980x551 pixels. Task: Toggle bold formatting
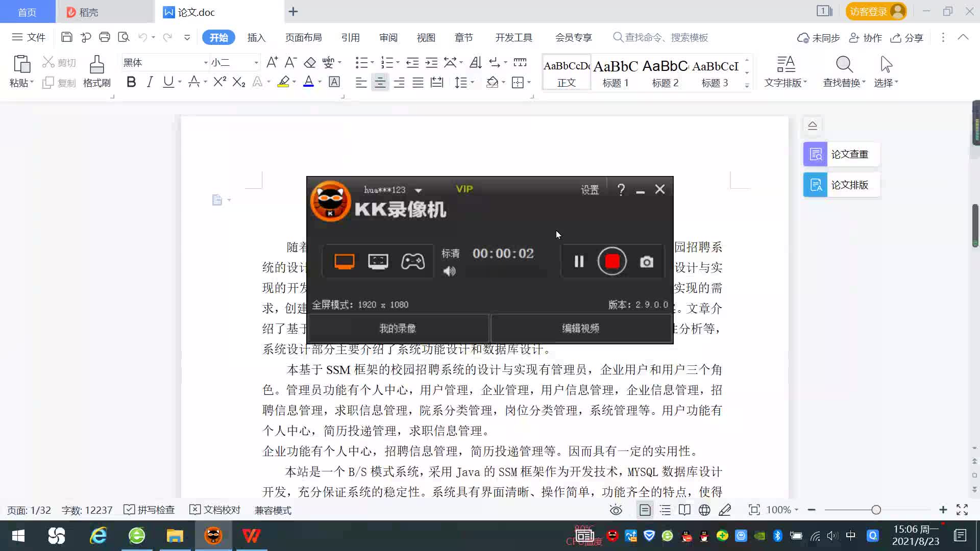click(131, 82)
